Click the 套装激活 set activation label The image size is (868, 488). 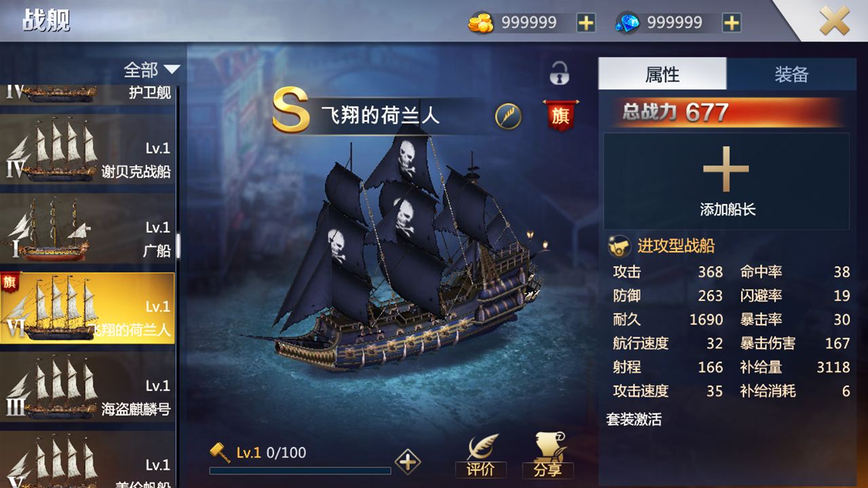(x=634, y=420)
